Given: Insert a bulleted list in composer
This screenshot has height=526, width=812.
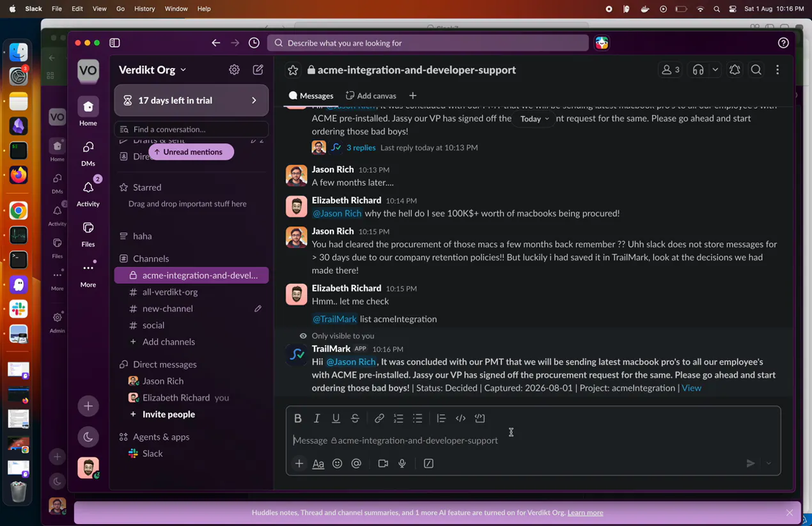Looking at the screenshot, I should click(418, 419).
